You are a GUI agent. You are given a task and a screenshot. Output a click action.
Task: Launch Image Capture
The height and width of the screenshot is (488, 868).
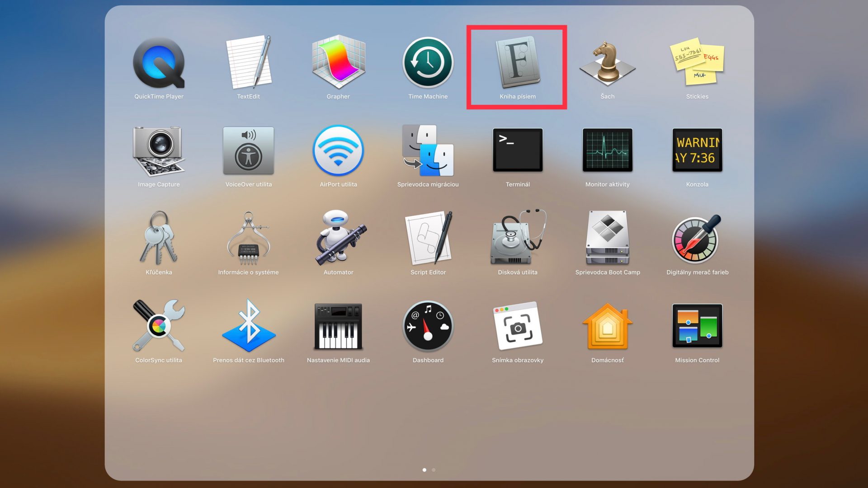pos(159,151)
